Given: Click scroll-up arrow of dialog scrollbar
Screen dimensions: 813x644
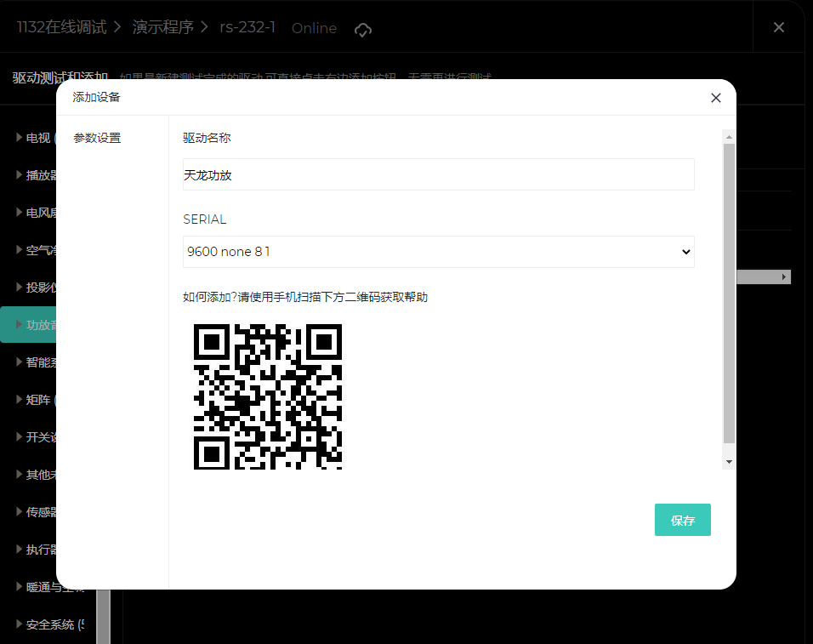Looking at the screenshot, I should tap(729, 136).
